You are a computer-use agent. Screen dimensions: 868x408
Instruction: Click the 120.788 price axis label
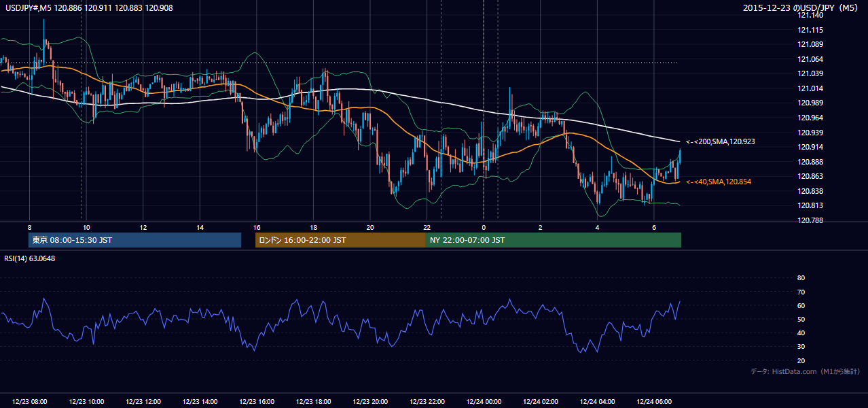tap(810, 220)
